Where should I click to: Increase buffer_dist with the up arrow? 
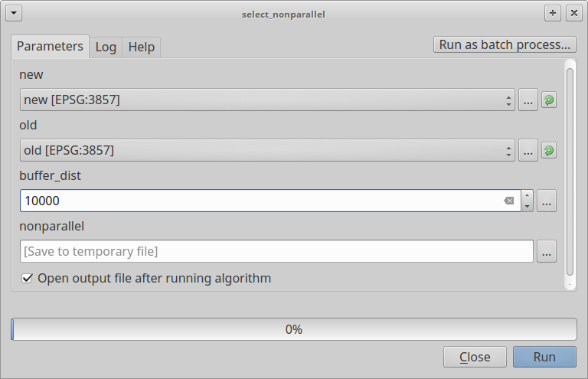coord(527,196)
